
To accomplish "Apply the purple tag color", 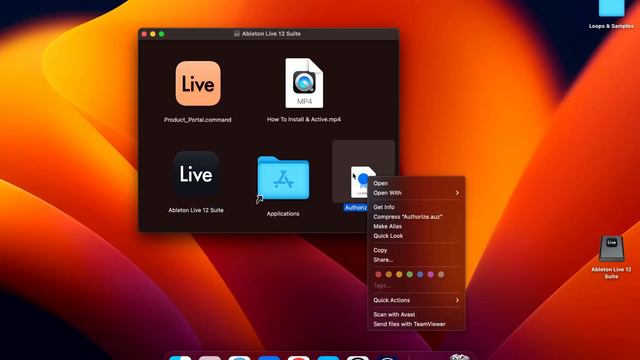I will point(431,274).
